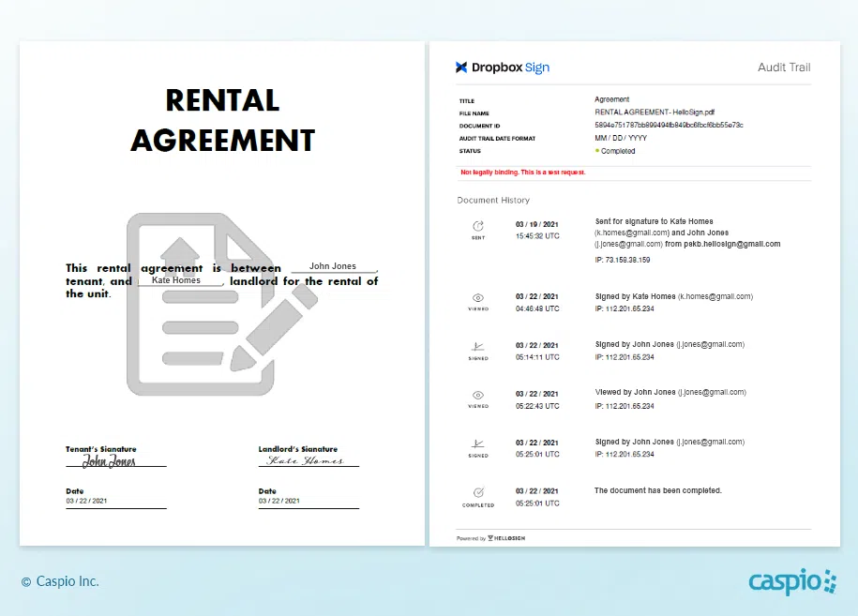This screenshot has height=616, width=858.
Task: Click the red 'Not legally binding' notice
Action: [x=522, y=173]
